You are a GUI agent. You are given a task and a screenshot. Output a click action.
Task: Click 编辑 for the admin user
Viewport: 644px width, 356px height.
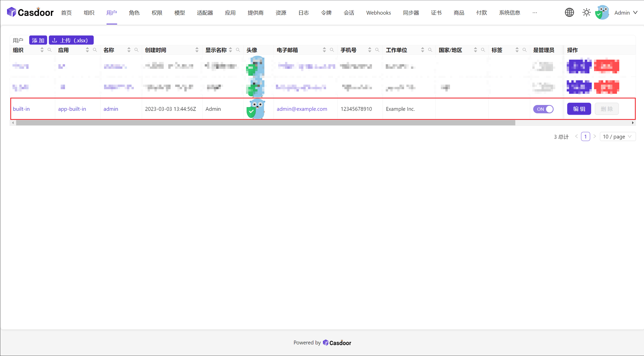click(x=579, y=109)
